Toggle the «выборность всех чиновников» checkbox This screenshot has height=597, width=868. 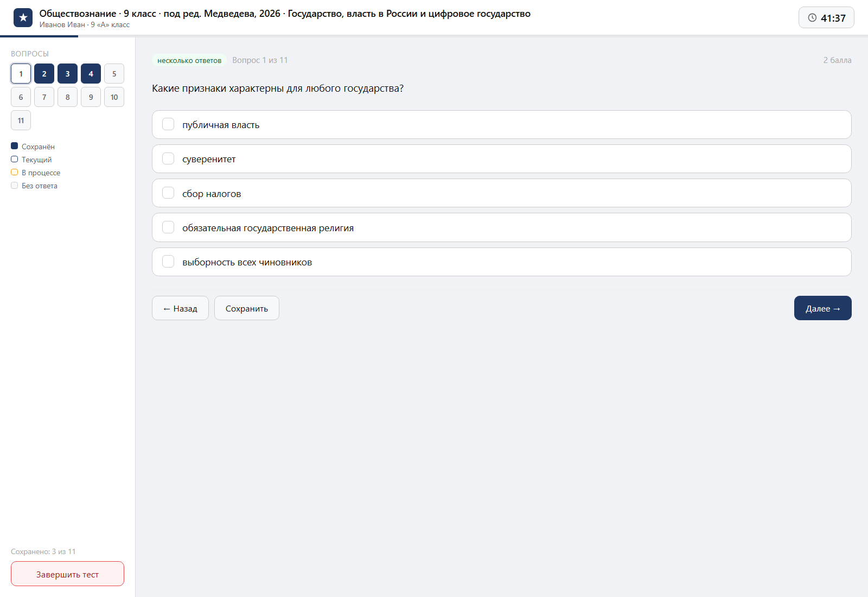click(168, 262)
